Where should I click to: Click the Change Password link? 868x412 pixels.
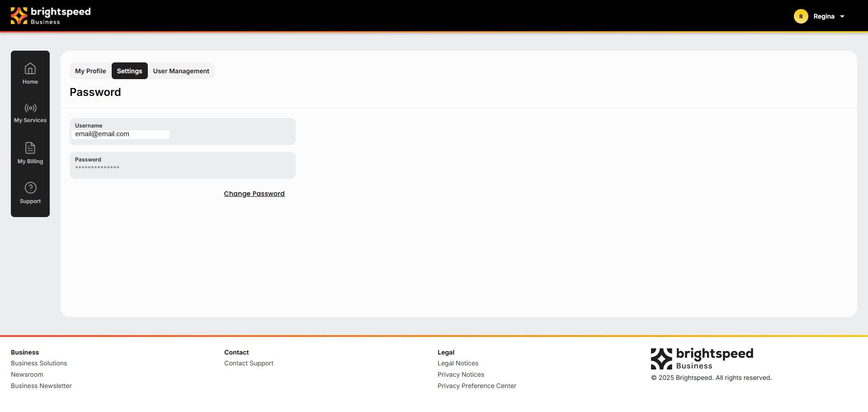(254, 194)
